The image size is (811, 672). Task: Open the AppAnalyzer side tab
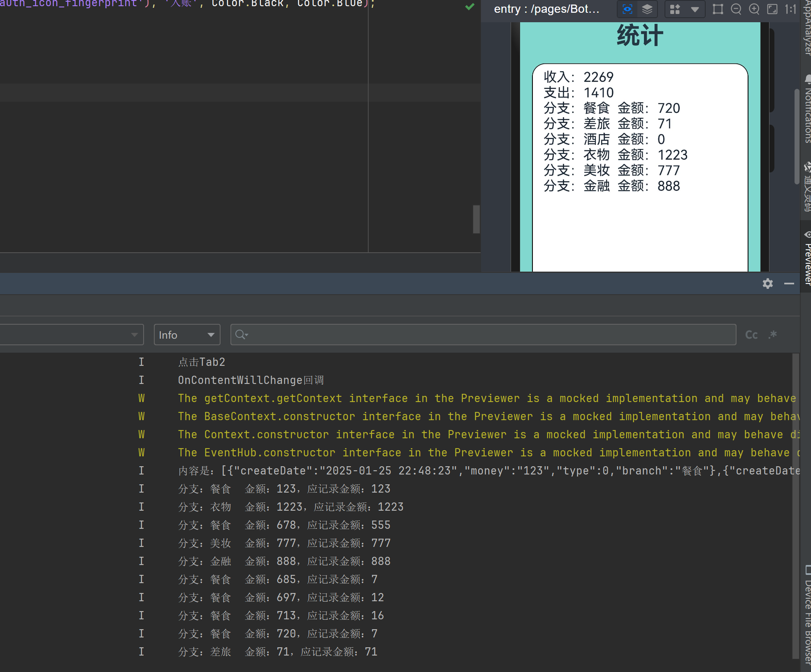click(807, 28)
